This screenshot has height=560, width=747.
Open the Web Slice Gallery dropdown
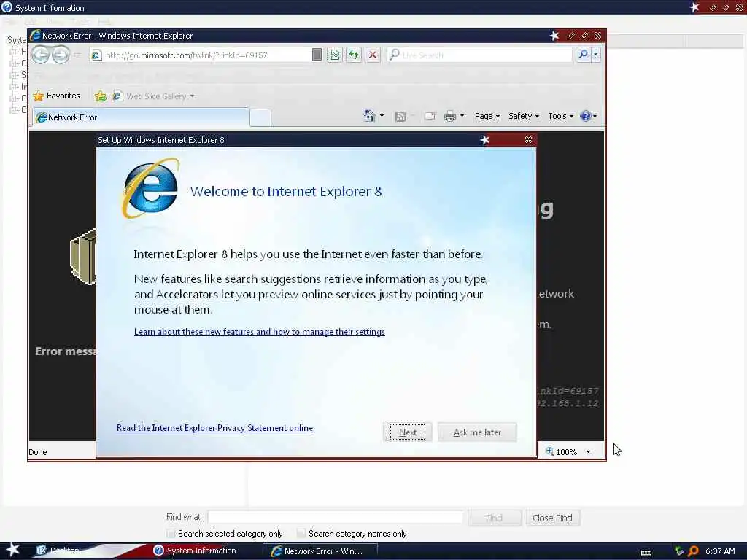click(192, 96)
